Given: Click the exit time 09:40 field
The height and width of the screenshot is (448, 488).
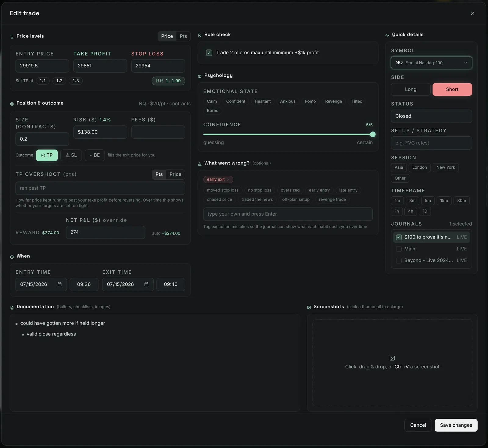Looking at the screenshot, I should pyautogui.click(x=170, y=285).
